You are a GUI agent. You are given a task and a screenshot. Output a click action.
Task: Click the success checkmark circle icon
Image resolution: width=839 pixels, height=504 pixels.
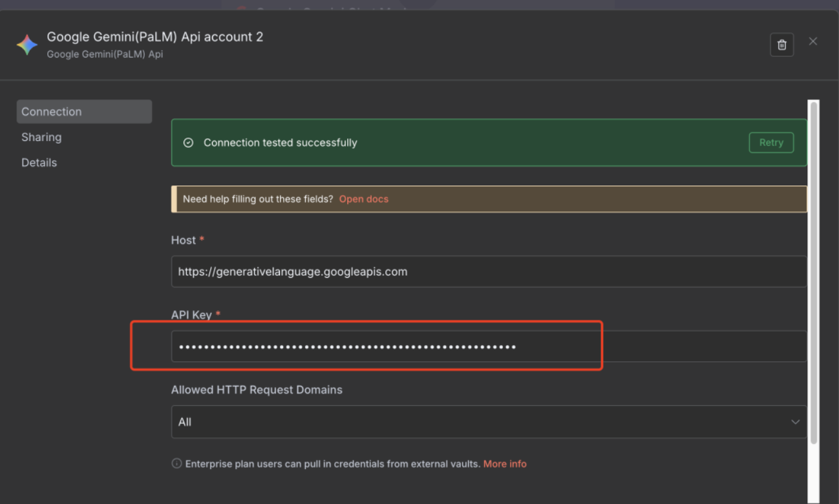tap(188, 143)
